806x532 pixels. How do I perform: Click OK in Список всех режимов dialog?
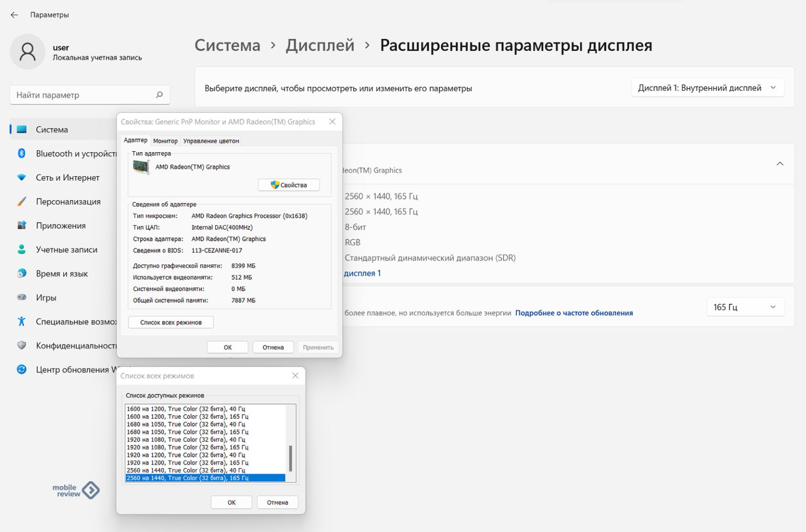[x=231, y=502]
